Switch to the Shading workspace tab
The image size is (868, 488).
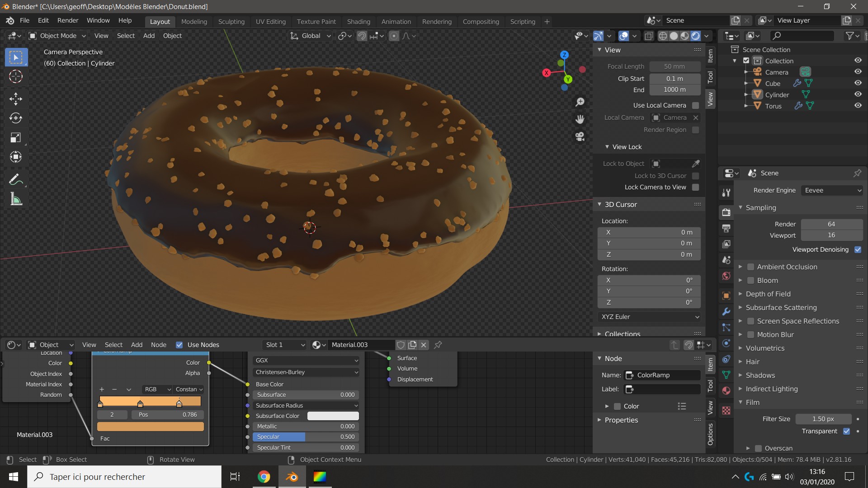358,21
